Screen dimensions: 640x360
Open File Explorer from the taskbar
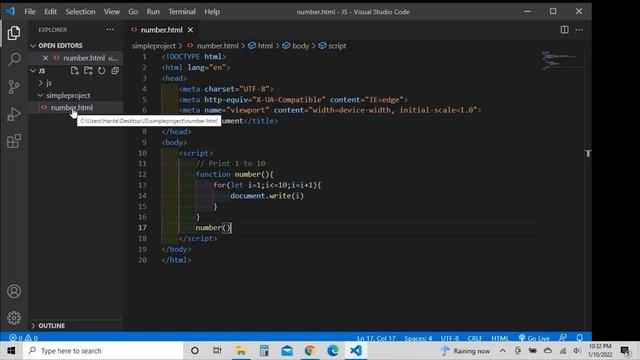coord(241,351)
